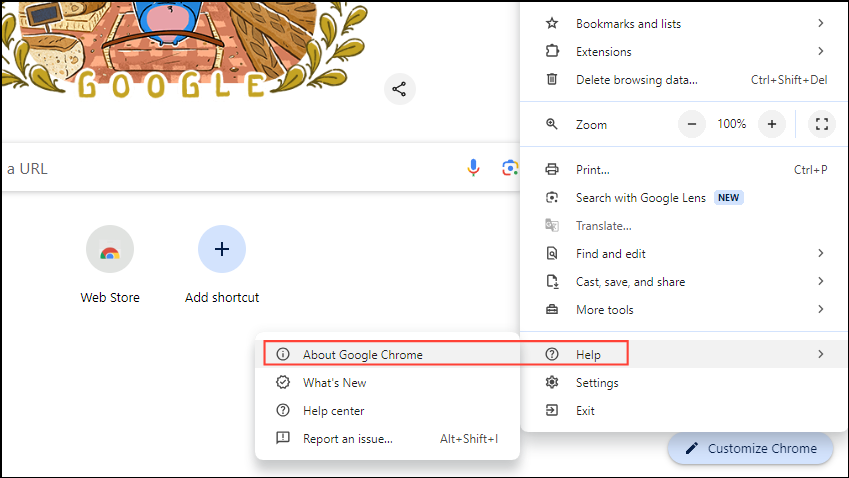Click the NEW badge beside Google Lens
Viewport: 849px width, 478px height.
pyautogui.click(x=728, y=198)
